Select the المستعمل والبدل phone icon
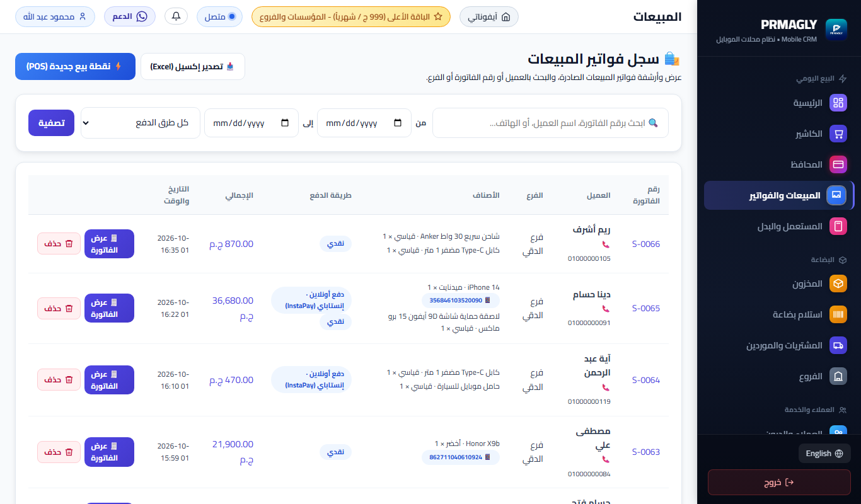861x504 pixels. [x=838, y=226]
